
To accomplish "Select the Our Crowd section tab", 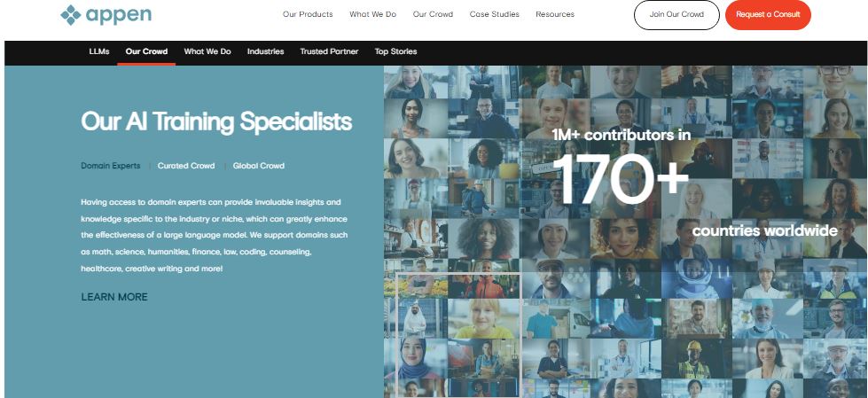I will 146,51.
